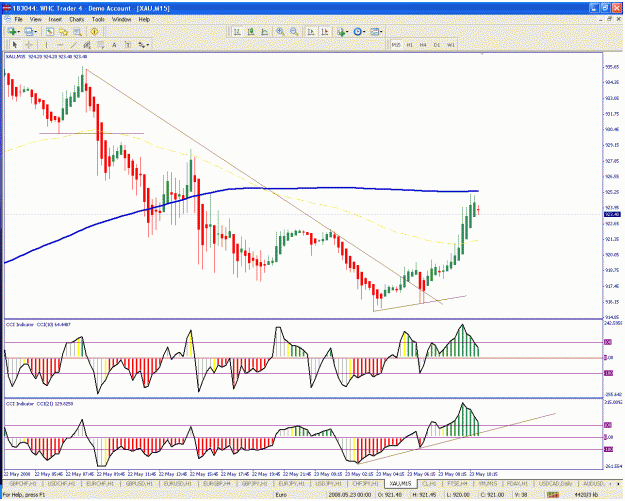Viewport: 625px width, 501px height.
Task: Switch to the GBPUSD,H1 chart tab
Action: (139, 483)
